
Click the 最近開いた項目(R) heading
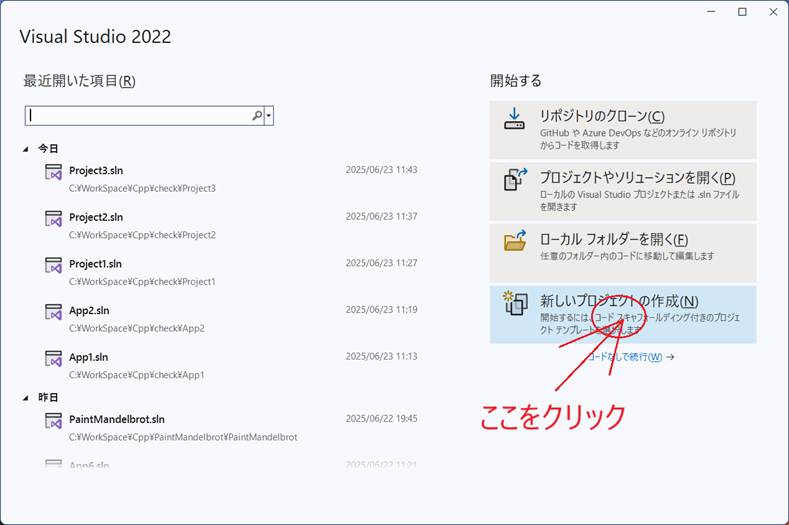click(x=80, y=81)
